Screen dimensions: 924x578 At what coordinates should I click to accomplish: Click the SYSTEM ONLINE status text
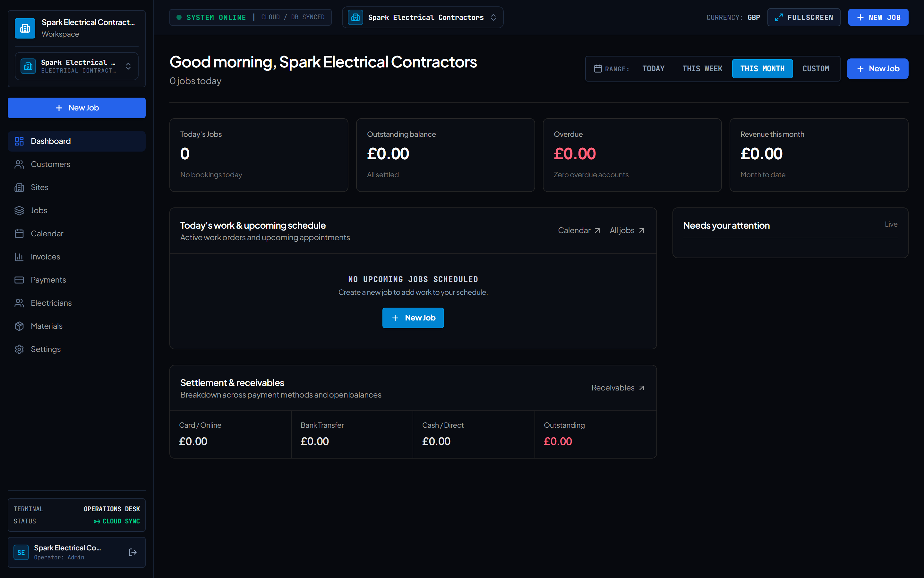216,18
